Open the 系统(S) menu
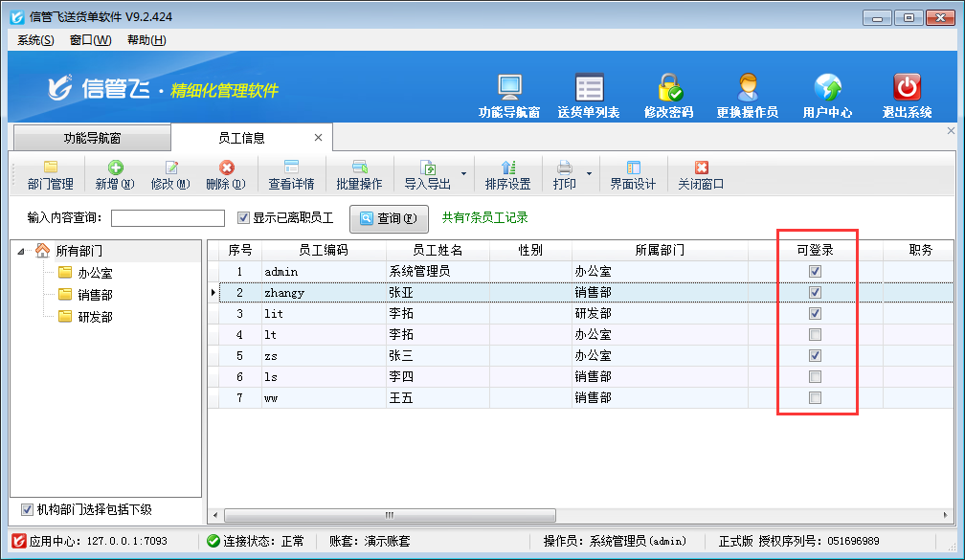965x560 pixels. coord(35,40)
